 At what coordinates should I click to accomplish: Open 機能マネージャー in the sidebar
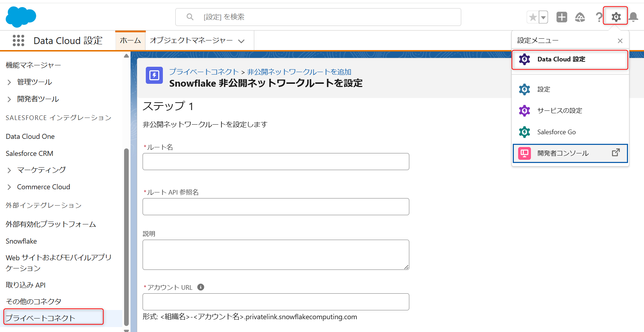(33, 65)
